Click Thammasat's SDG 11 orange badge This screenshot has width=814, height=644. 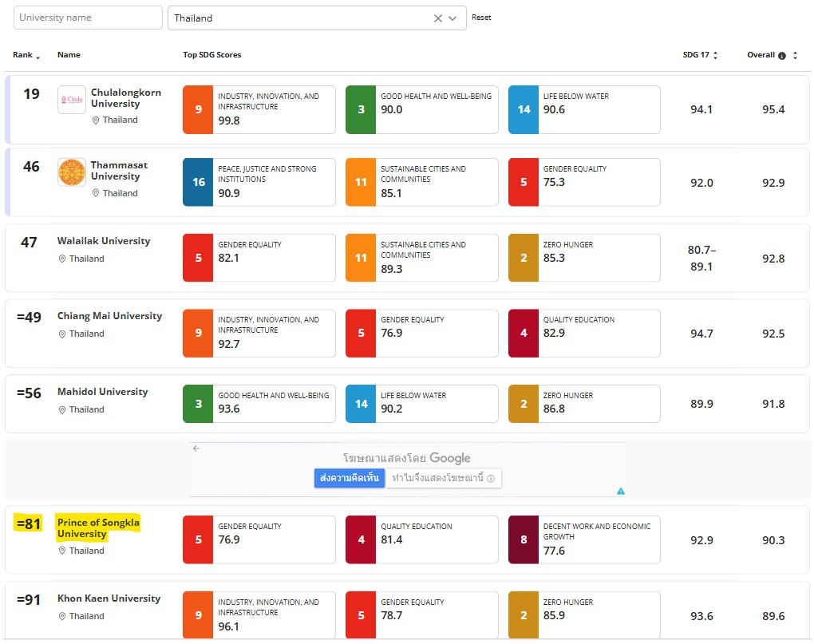point(361,182)
